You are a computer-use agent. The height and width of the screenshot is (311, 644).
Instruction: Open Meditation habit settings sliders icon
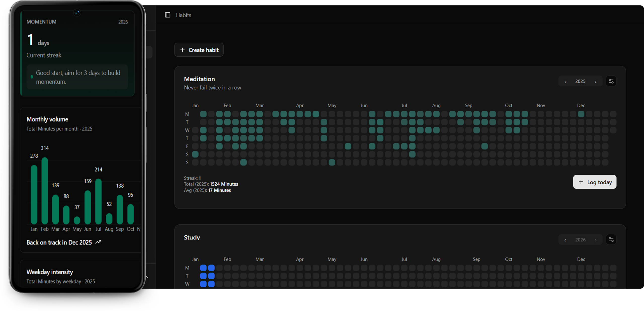(611, 81)
